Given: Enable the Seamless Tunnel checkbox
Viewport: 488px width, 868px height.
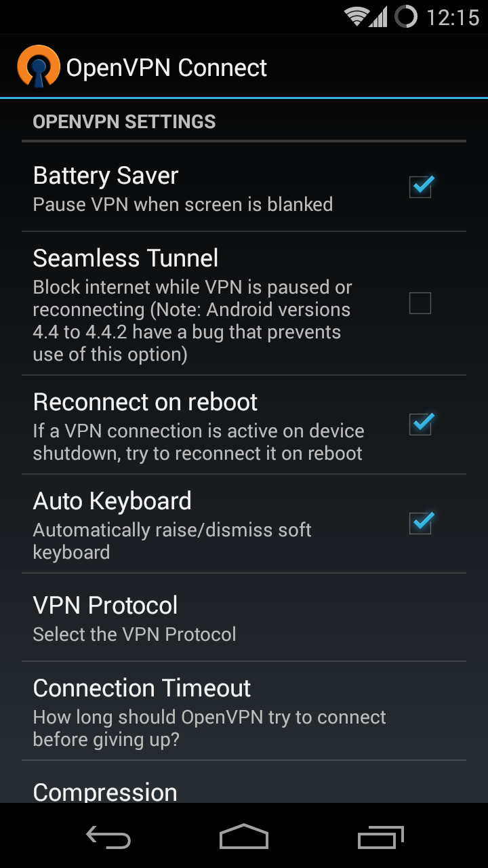Looking at the screenshot, I should [420, 303].
